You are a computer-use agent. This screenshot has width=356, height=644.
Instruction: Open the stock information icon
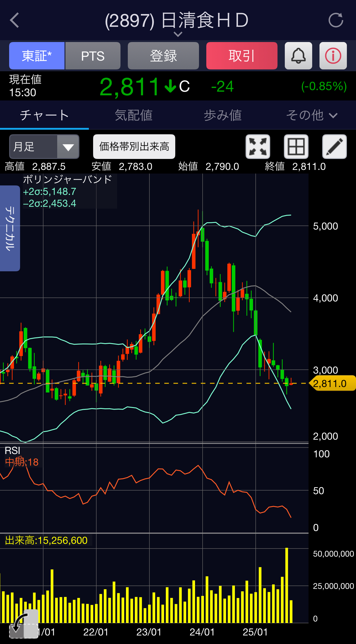point(333,56)
